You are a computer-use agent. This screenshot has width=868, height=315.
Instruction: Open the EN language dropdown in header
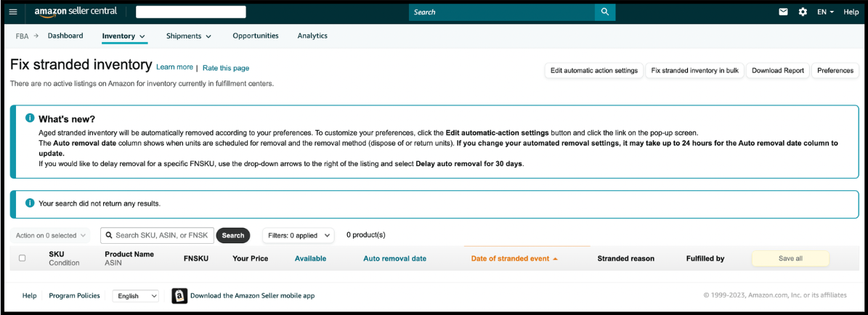click(825, 12)
